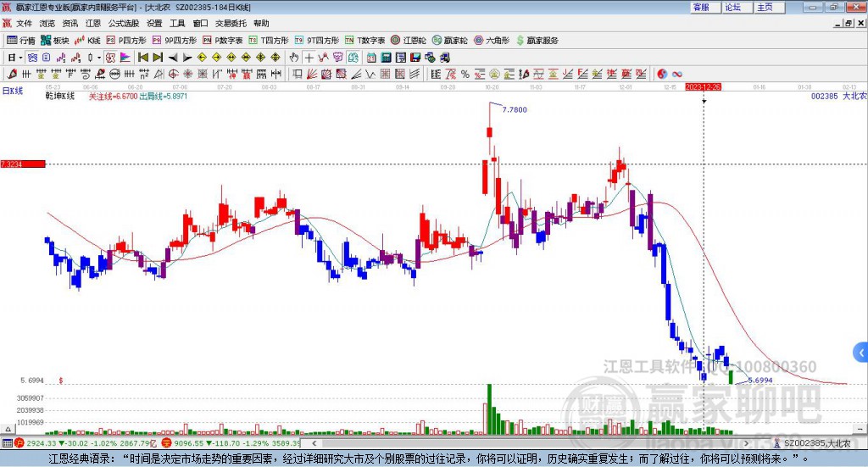The height and width of the screenshot is (467, 868).
Task: Open the 公式选股 menu
Action: pyautogui.click(x=124, y=23)
